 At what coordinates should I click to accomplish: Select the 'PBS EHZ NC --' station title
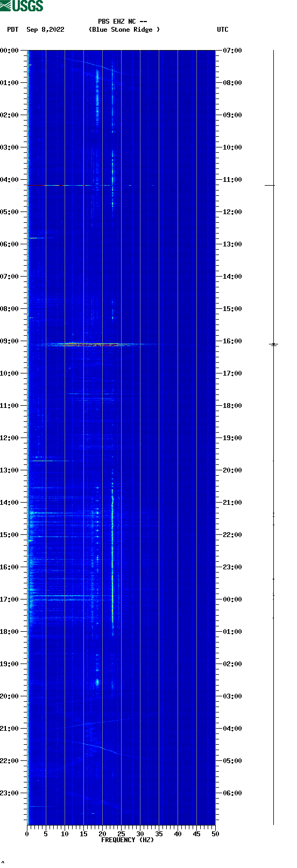point(123,22)
